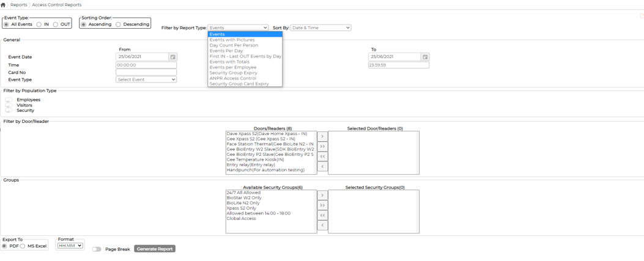Choose Day Count Per Person report type
This screenshot has width=644, height=261.
tap(245, 45)
